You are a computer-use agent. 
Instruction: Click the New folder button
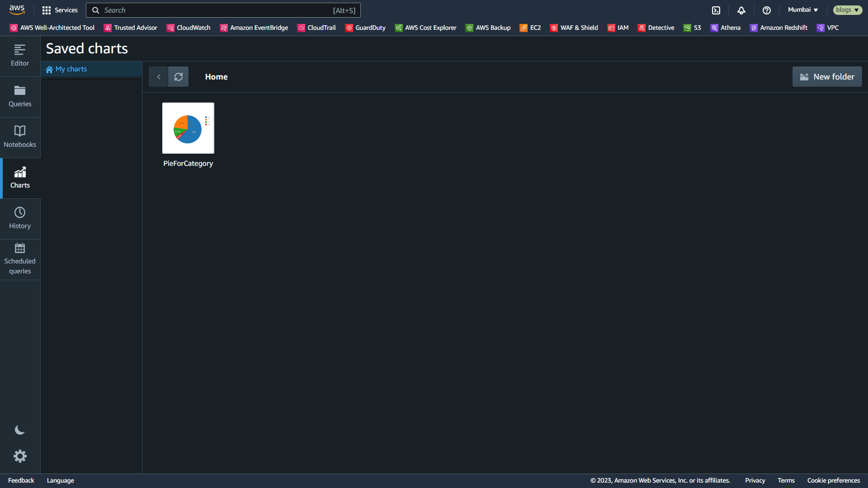827,77
